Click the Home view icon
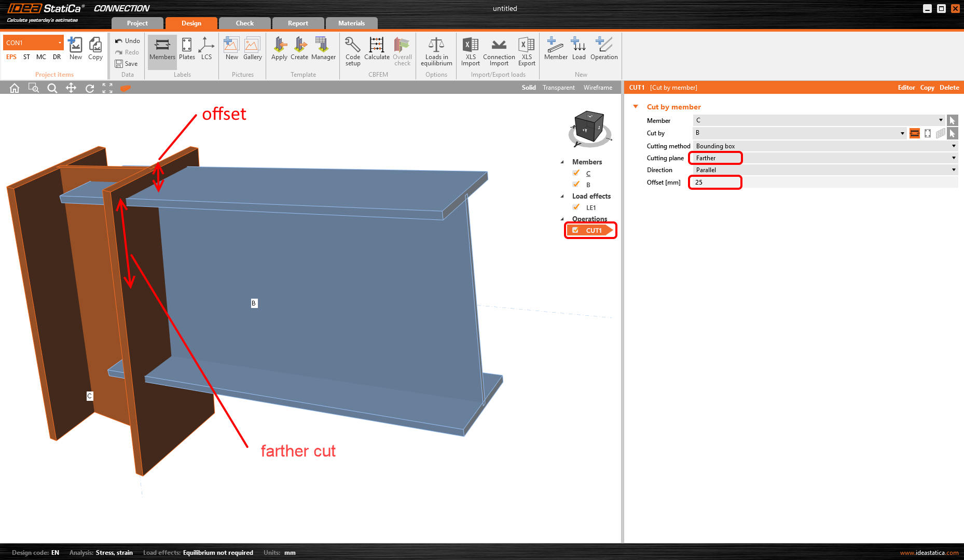This screenshot has width=964, height=560. [15, 88]
